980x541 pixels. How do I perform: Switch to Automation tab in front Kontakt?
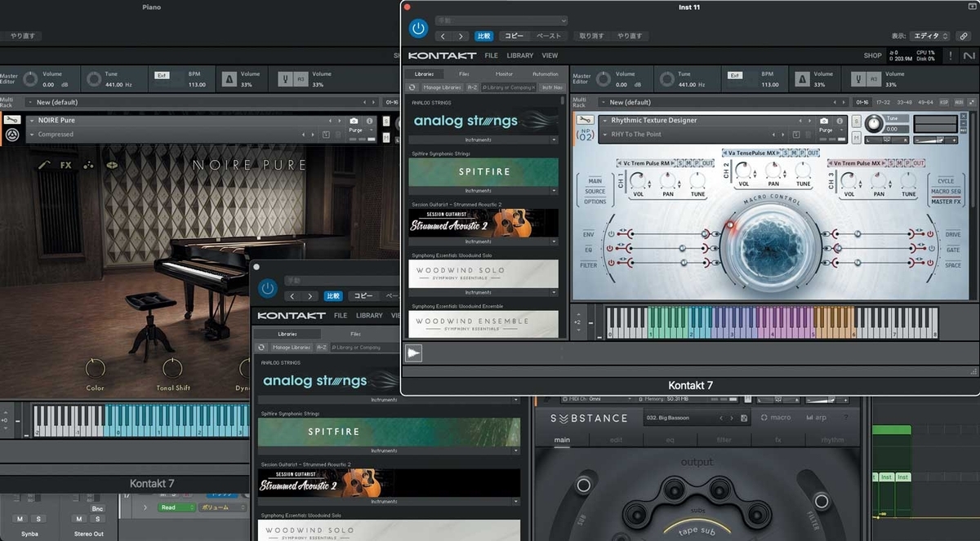545,73
